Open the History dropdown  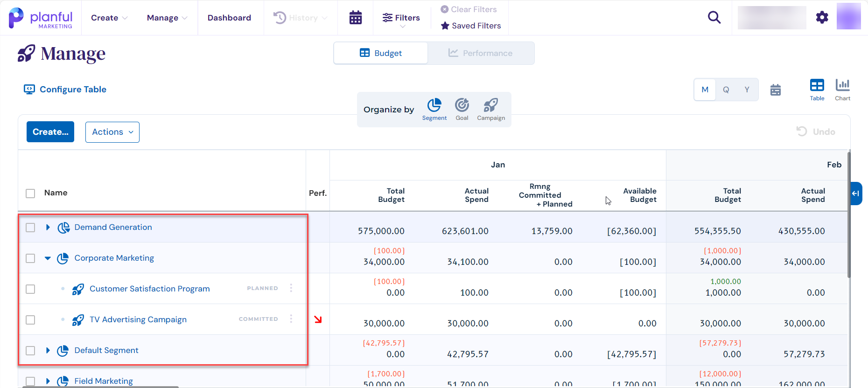300,18
